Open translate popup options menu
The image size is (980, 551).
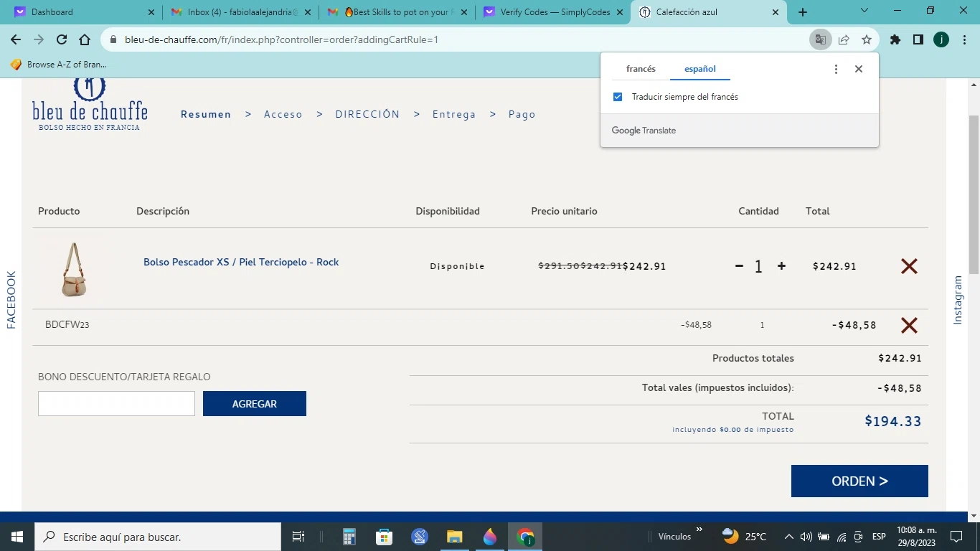pos(836,69)
